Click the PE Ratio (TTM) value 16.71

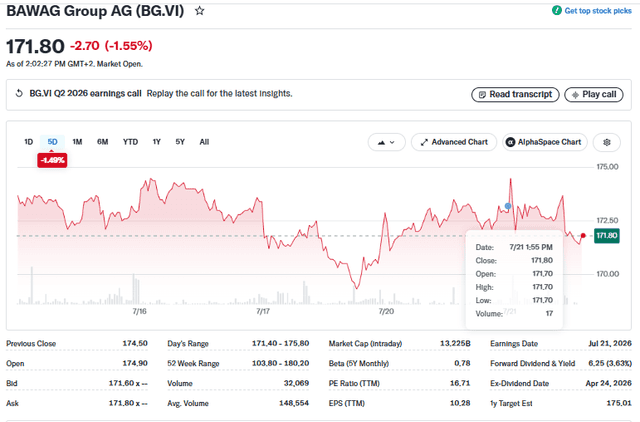pyautogui.click(x=460, y=383)
